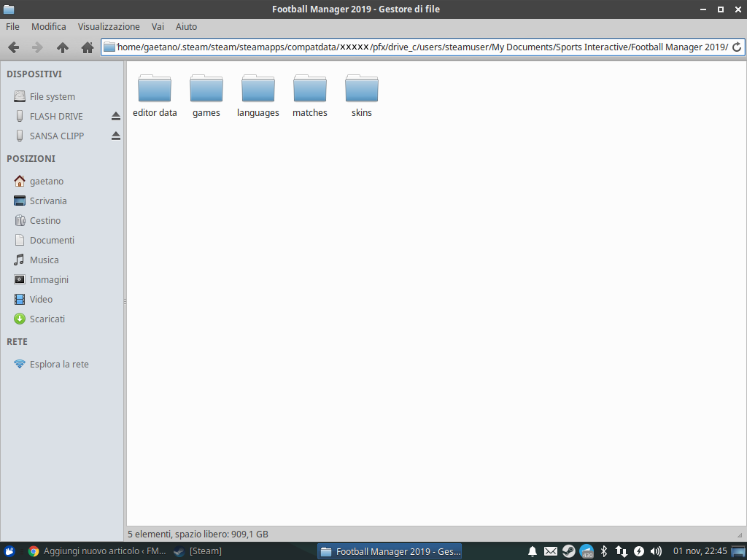This screenshot has width=747, height=560.
Task: Open the home folder from toolbar
Action: click(x=88, y=47)
